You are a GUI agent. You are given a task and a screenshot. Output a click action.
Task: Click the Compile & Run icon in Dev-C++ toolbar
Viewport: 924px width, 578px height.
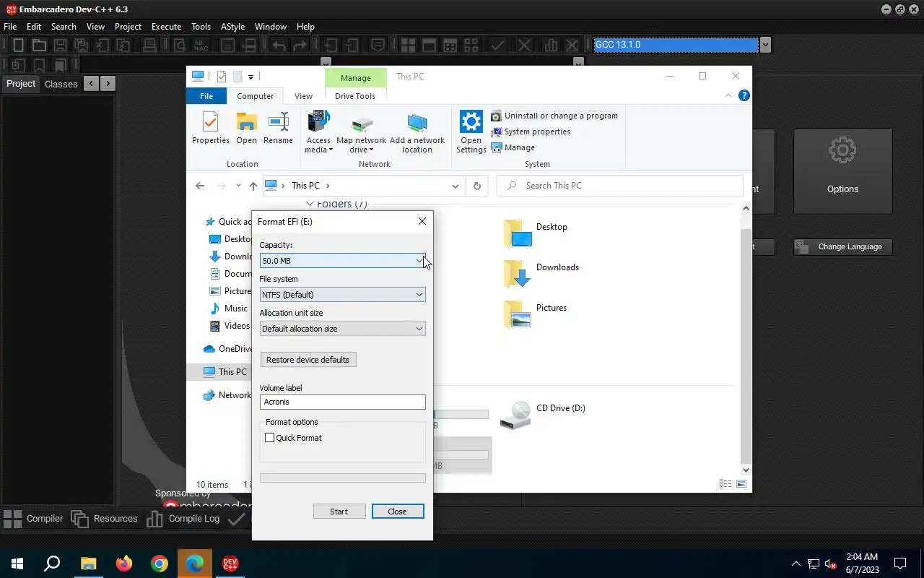(x=450, y=45)
